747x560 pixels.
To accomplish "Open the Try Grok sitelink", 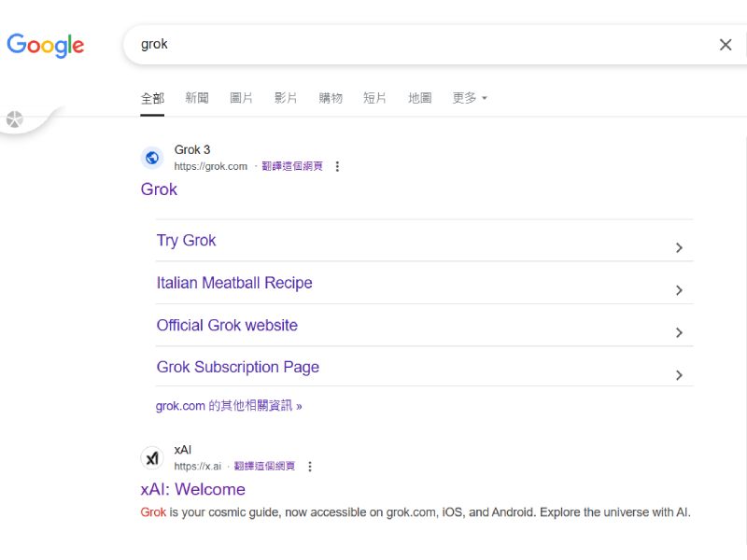I will point(186,241).
